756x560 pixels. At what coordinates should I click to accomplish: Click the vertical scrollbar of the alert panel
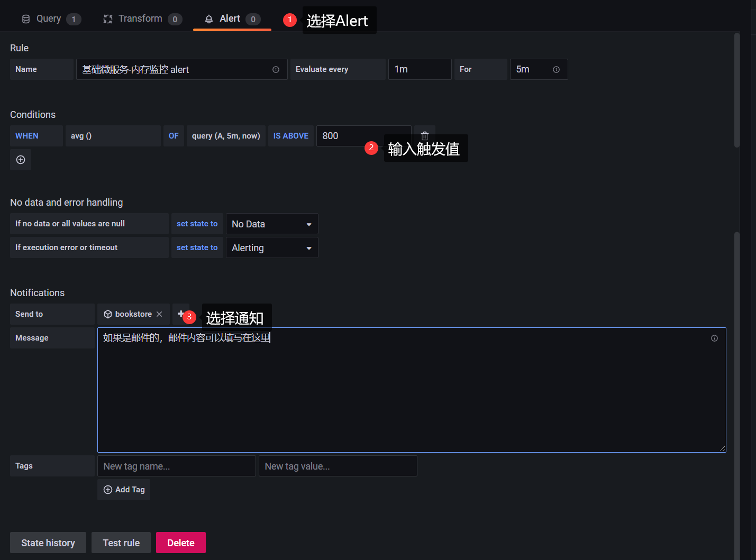click(x=737, y=90)
